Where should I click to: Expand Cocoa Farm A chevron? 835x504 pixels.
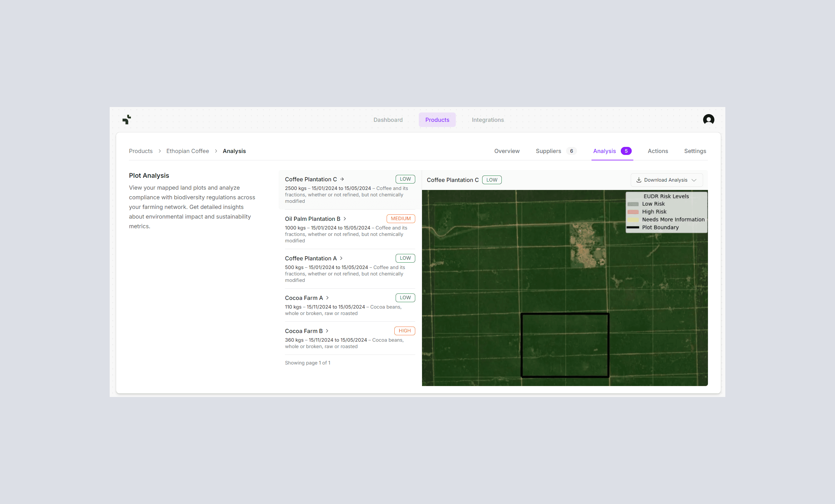(327, 298)
